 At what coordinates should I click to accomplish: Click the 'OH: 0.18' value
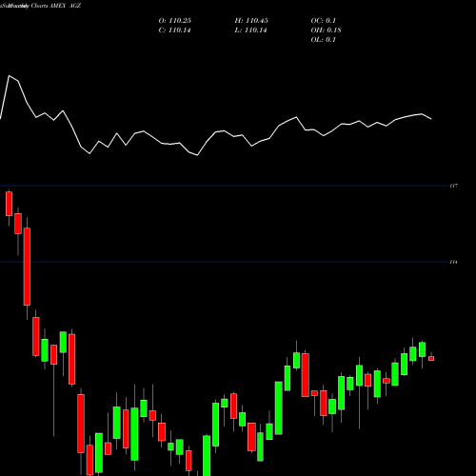point(326,30)
